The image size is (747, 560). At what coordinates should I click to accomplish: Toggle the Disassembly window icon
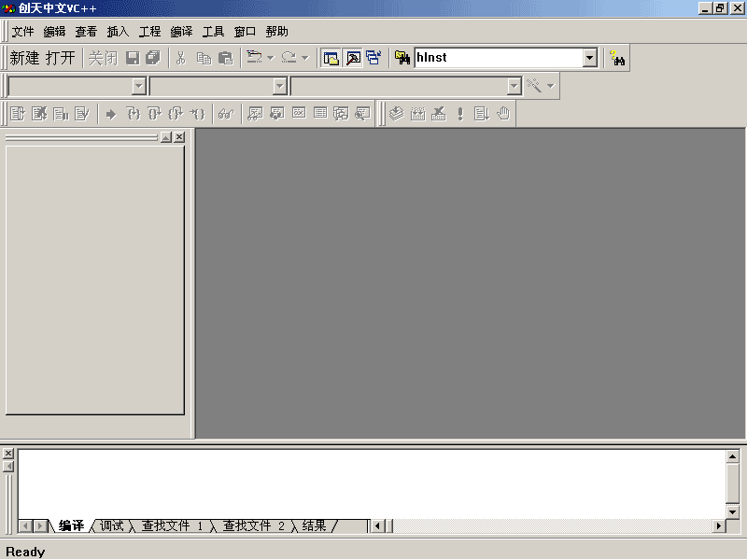coord(363,114)
